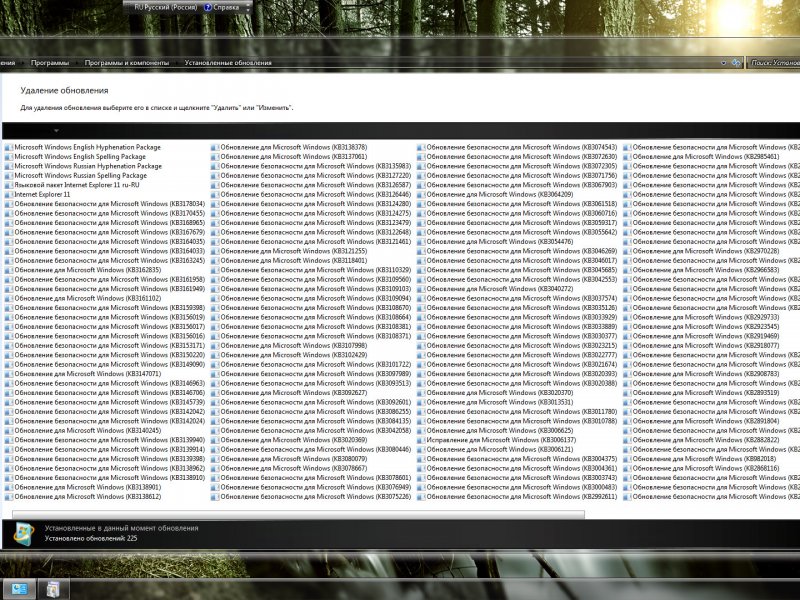Open the first taskbar button with the blue window icon
This screenshot has width=800, height=600.
coord(19,589)
